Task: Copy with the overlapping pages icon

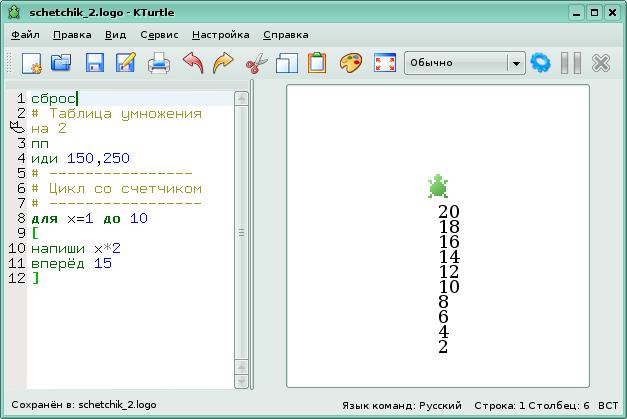Action: pyautogui.click(x=287, y=63)
